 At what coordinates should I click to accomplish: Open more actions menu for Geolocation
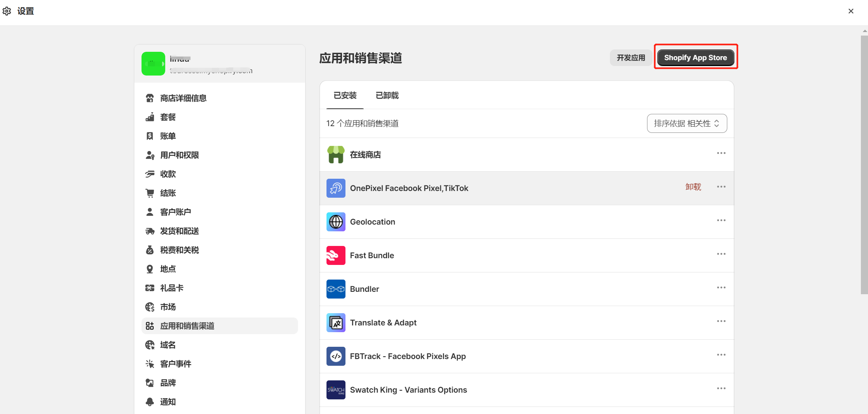[721, 220]
